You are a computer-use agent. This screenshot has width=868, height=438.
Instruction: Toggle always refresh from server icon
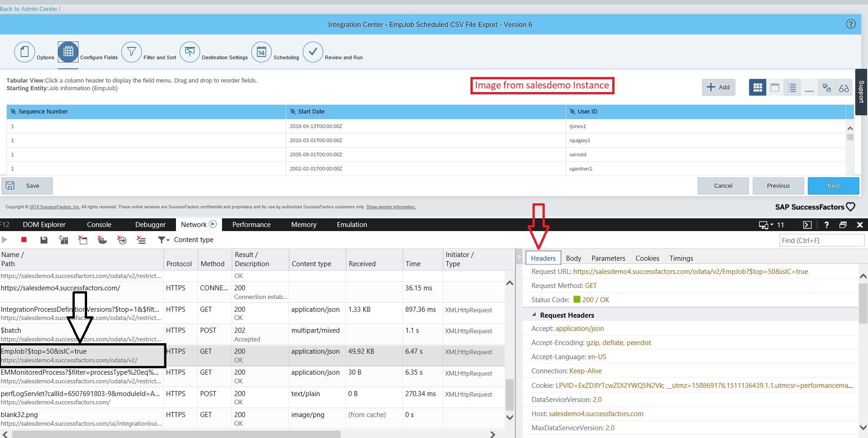[63, 240]
